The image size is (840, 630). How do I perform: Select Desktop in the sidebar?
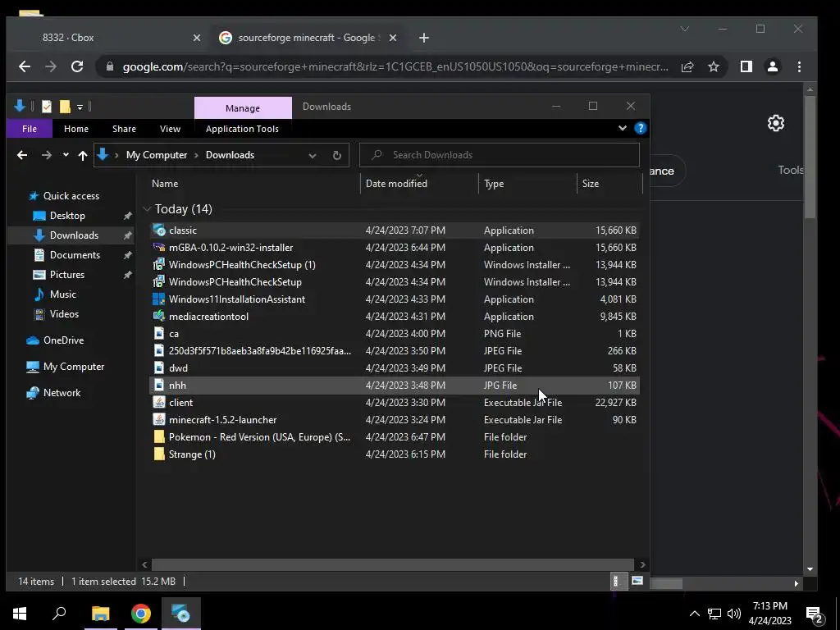click(x=67, y=216)
